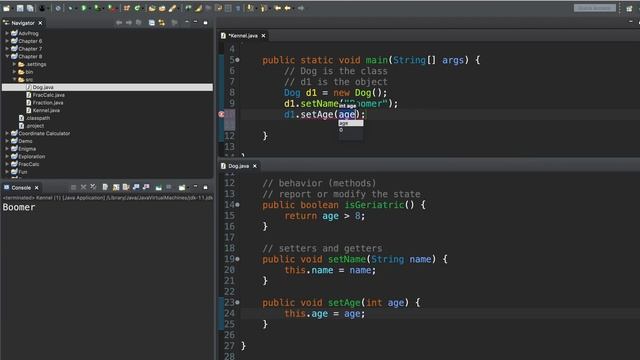The height and width of the screenshot is (360, 640).
Task: Click the Last Edit Location arrow icon
Action: (278, 8)
